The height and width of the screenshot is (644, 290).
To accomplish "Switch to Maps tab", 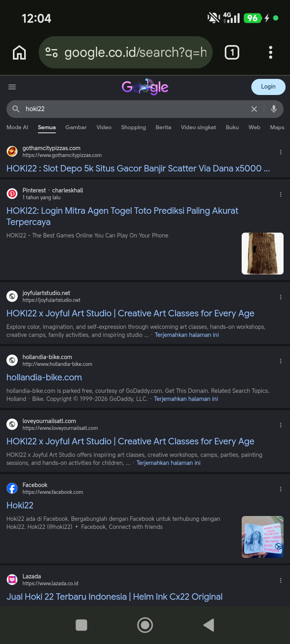I will [x=277, y=127].
